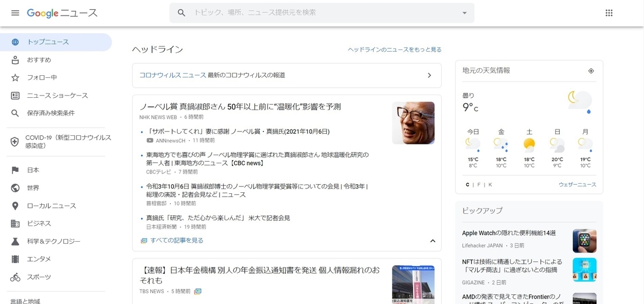The width and height of the screenshot is (644, 304).
Task: Click the bicycle icon beside スポーツ
Action: [x=15, y=277]
